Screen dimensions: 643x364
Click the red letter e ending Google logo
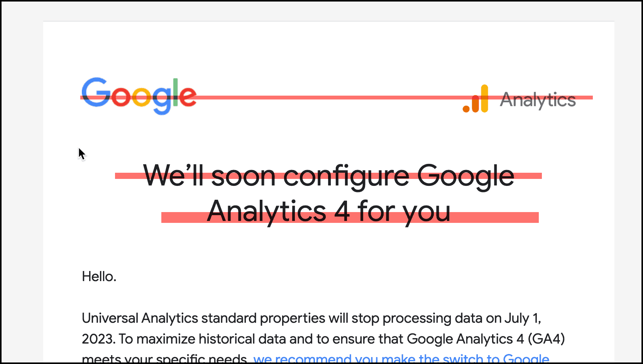coord(188,96)
